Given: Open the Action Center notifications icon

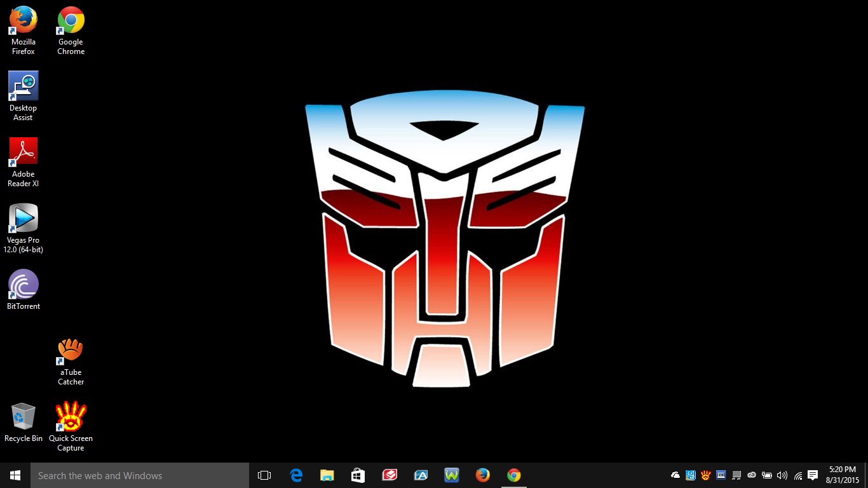Looking at the screenshot, I should pyautogui.click(x=813, y=475).
